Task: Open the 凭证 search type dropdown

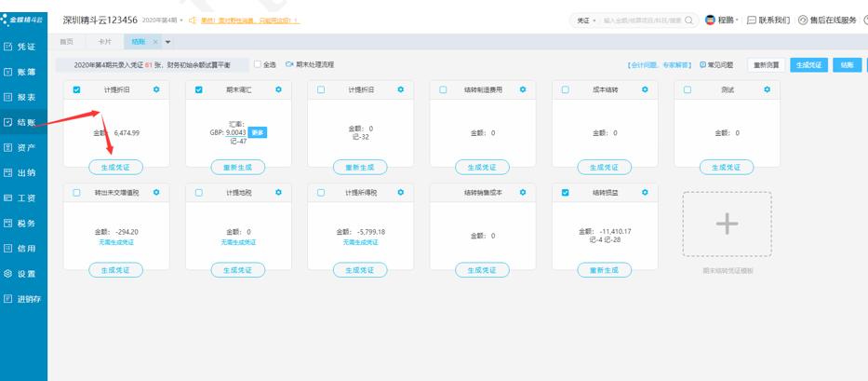Action: (586, 20)
